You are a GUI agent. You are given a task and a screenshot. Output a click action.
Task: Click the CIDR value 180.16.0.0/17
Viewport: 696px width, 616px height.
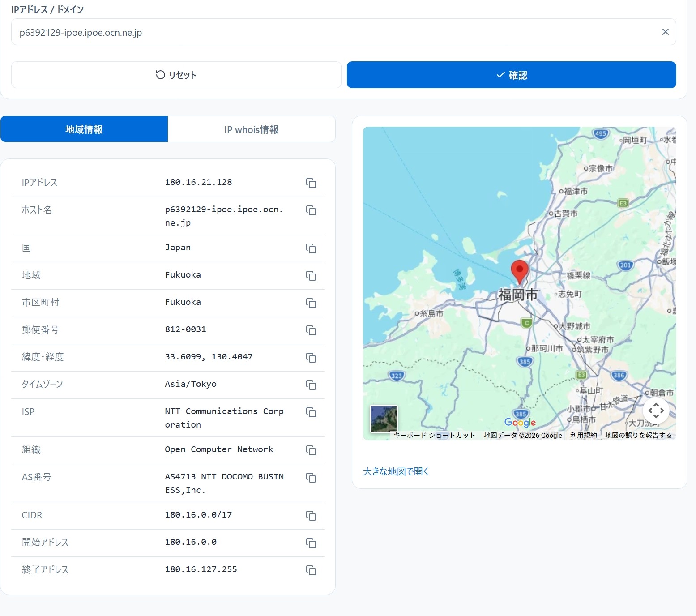tap(199, 515)
